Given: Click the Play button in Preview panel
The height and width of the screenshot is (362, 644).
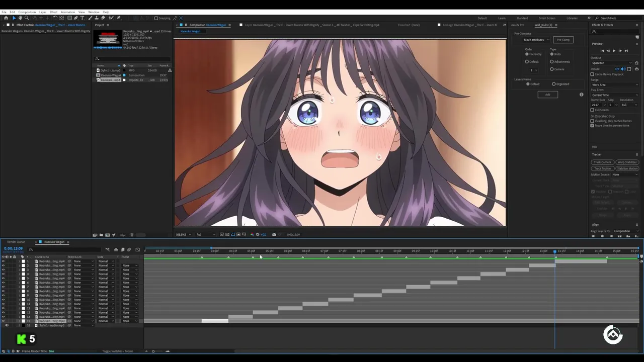Looking at the screenshot, I should pyautogui.click(x=614, y=51).
